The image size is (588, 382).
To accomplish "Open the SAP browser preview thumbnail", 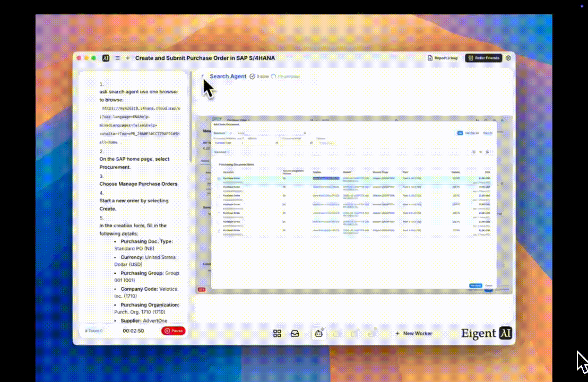I will point(354,205).
